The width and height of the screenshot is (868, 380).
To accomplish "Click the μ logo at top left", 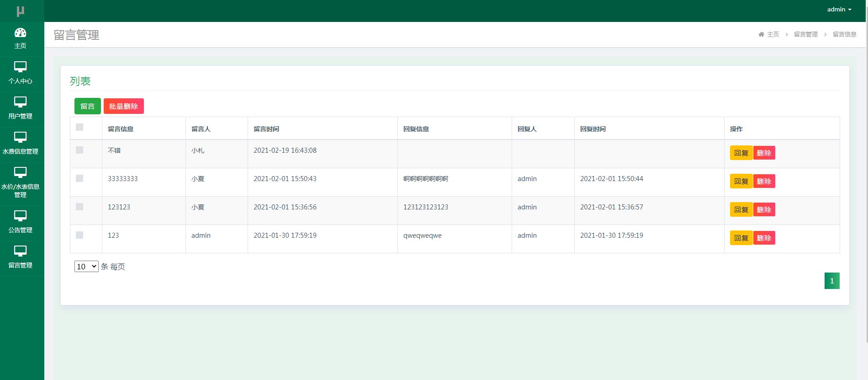I will 21,11.
